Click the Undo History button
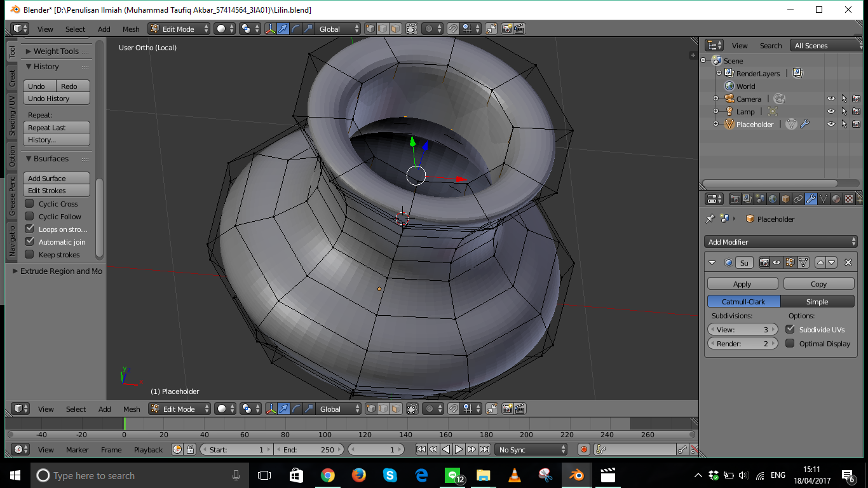The image size is (868, 488). point(57,98)
